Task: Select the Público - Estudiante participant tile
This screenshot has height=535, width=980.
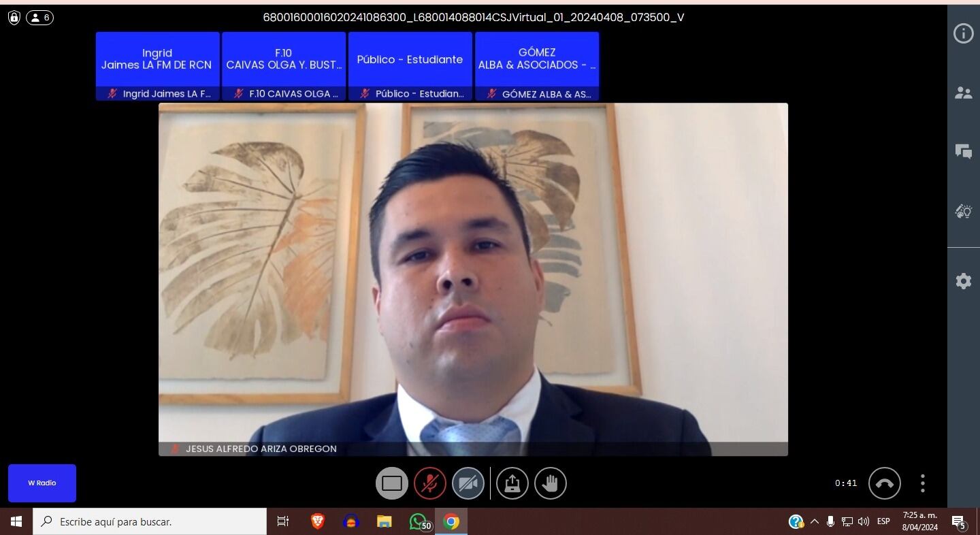Action: click(410, 65)
